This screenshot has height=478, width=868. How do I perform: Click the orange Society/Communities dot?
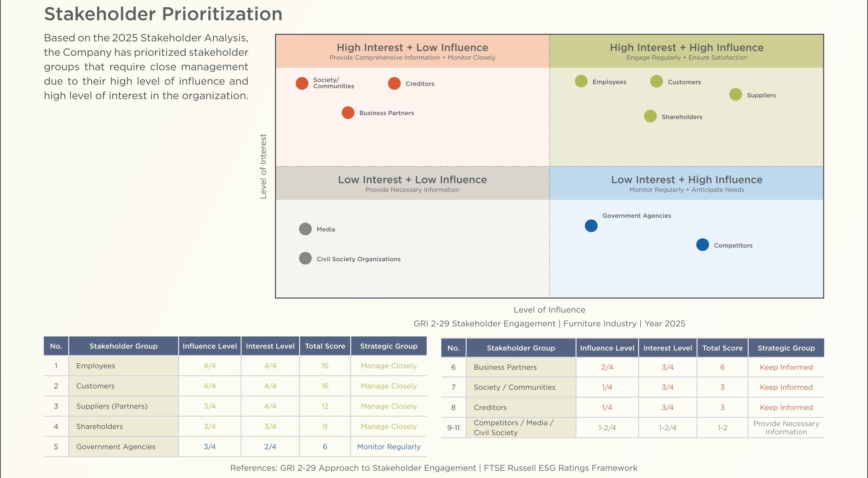point(302,83)
